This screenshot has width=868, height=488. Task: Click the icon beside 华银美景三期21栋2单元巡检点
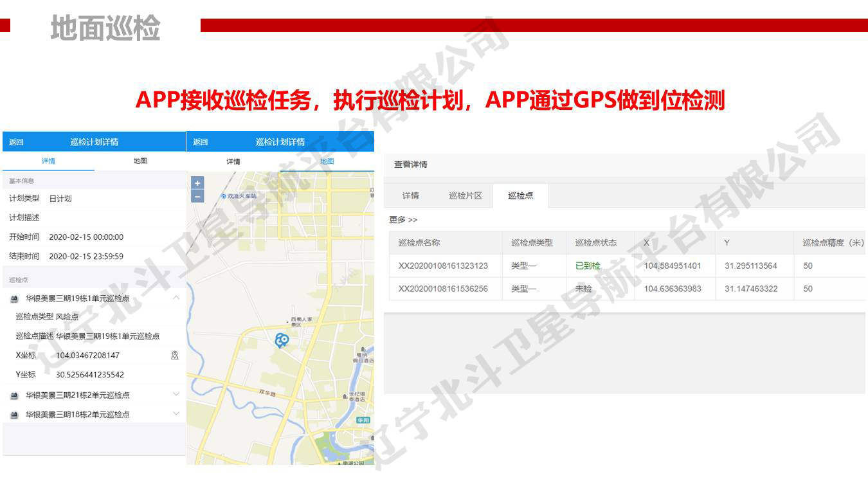14,395
